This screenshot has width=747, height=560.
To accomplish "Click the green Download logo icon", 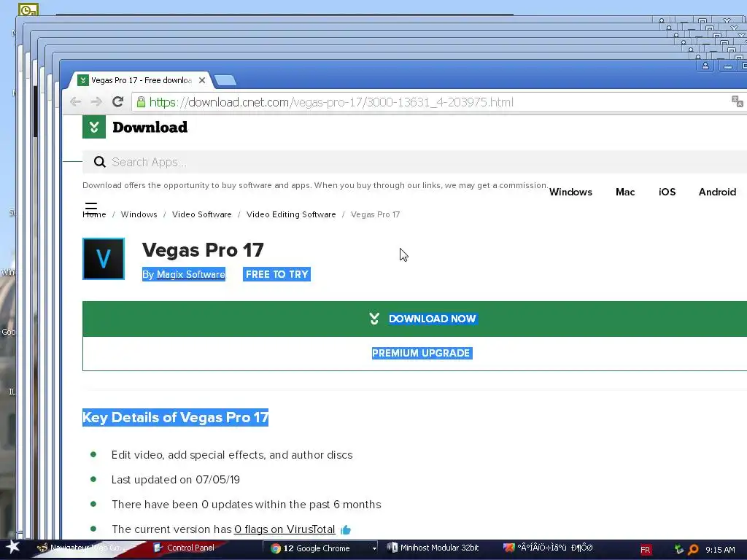I will click(94, 127).
